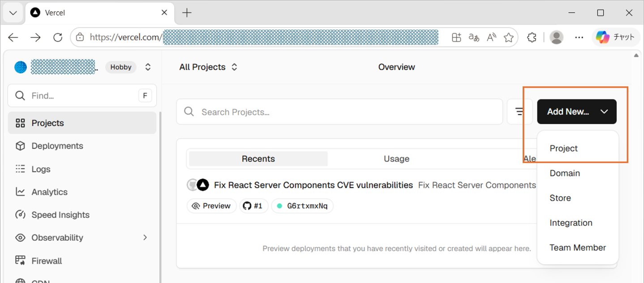The height and width of the screenshot is (283, 644).
Task: Add page to favorites star icon
Action: (508, 38)
